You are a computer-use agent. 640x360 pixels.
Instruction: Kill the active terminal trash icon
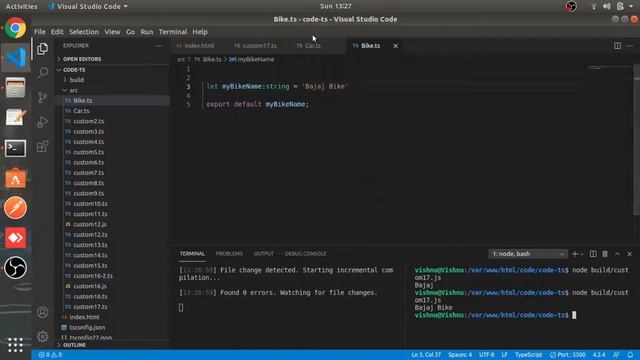(605, 254)
